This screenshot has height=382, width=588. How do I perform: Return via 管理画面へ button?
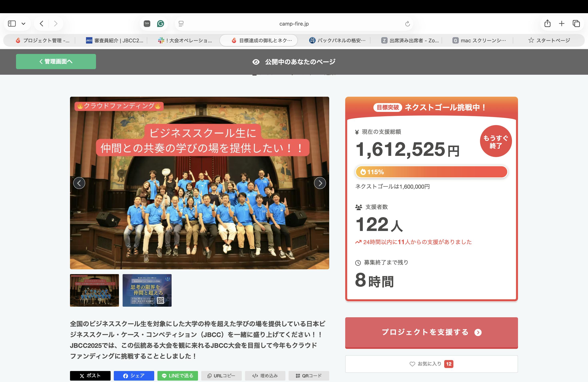[x=56, y=62]
